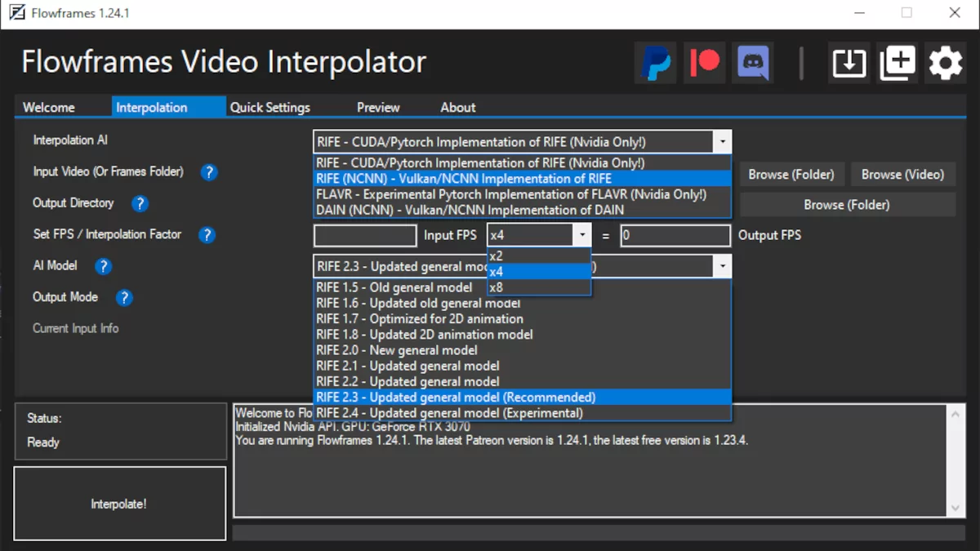Select x2 interpolation factor

pos(539,256)
